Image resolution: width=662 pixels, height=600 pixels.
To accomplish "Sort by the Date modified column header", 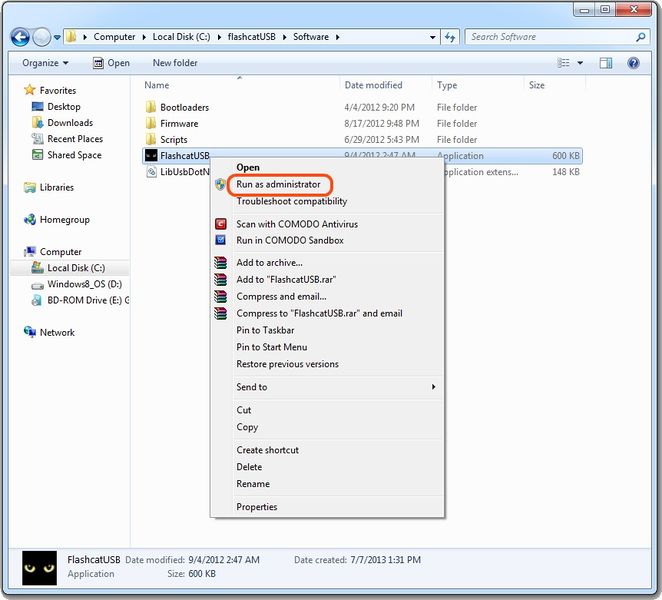I will (x=373, y=85).
